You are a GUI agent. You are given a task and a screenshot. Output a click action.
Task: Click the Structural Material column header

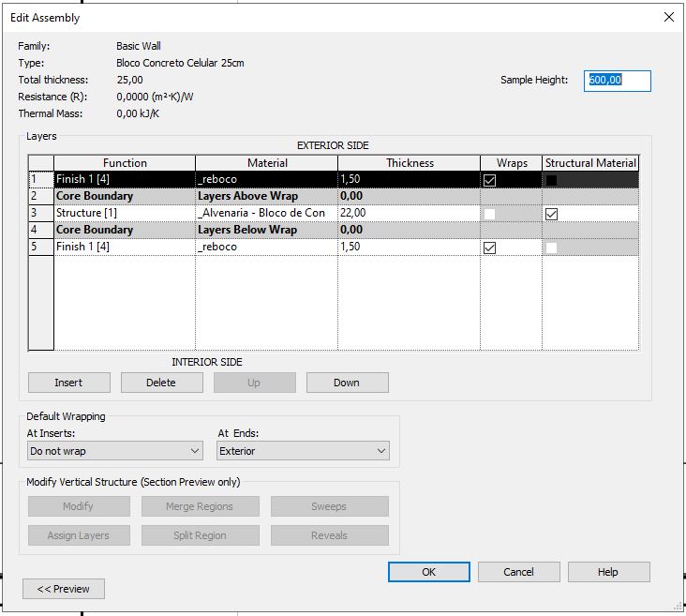coord(590,163)
